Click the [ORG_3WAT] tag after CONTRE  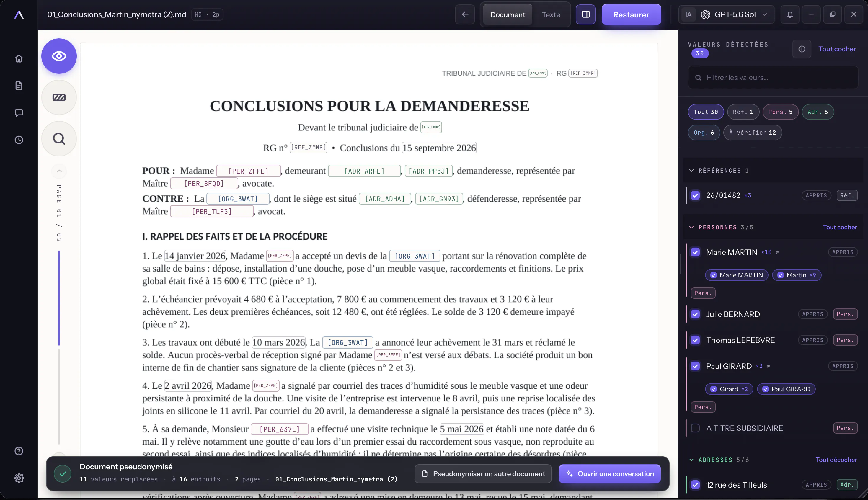coord(238,199)
